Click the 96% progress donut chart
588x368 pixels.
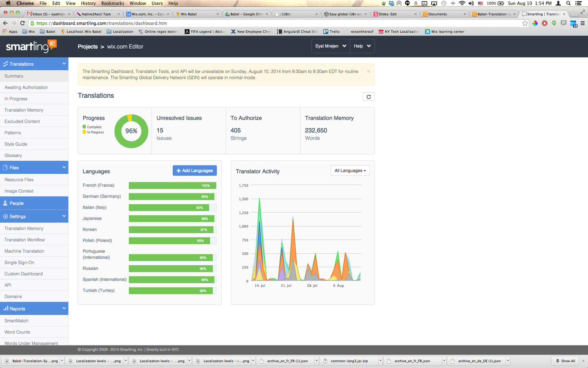pos(131,131)
